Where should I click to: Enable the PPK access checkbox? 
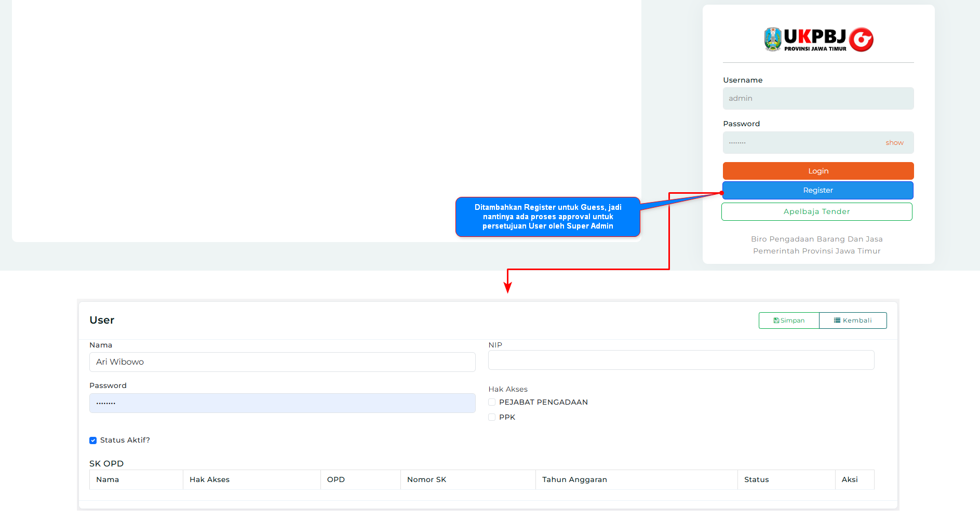[x=492, y=417]
